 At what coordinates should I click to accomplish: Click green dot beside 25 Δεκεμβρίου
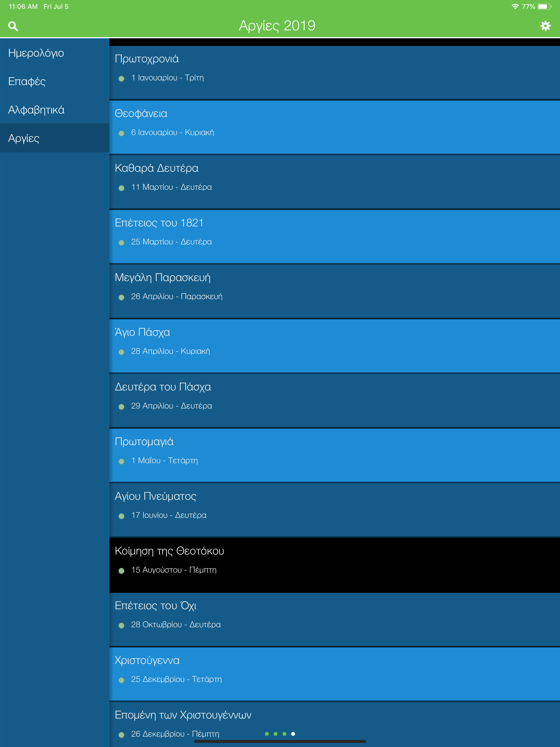click(x=122, y=680)
